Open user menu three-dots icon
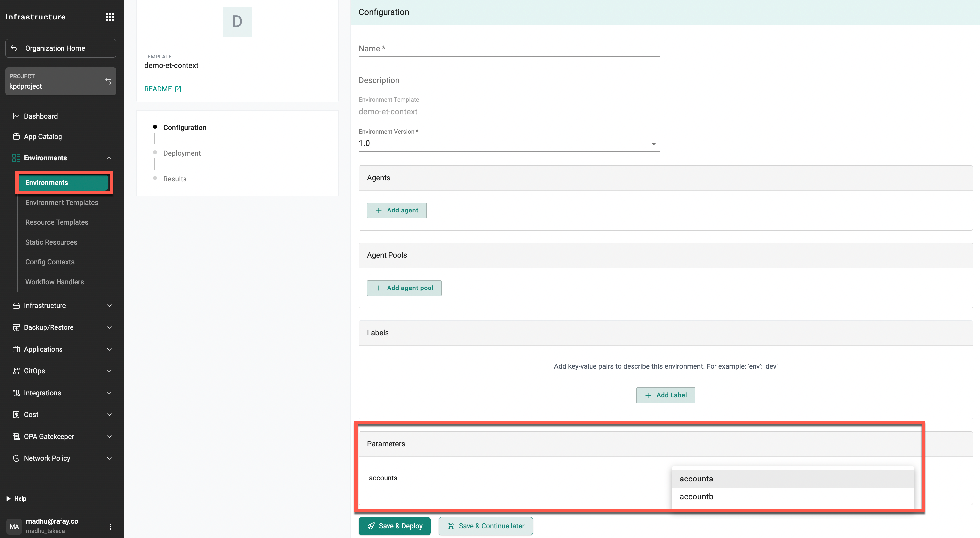 [110, 526]
